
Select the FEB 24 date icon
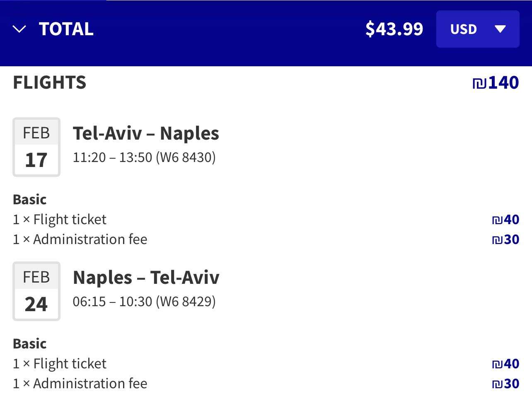click(36, 291)
